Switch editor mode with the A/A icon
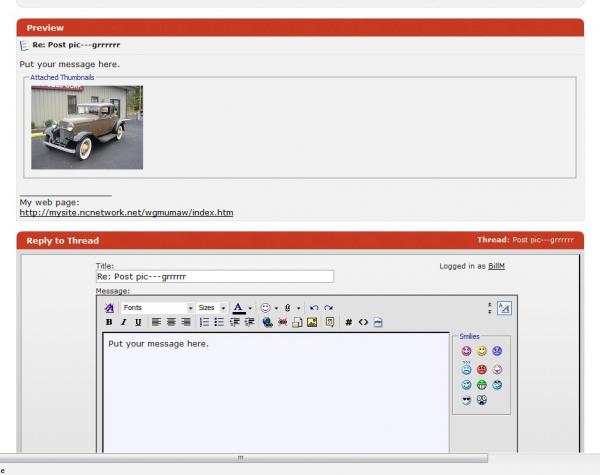Screen dimensions: 600x475 pos(504,308)
